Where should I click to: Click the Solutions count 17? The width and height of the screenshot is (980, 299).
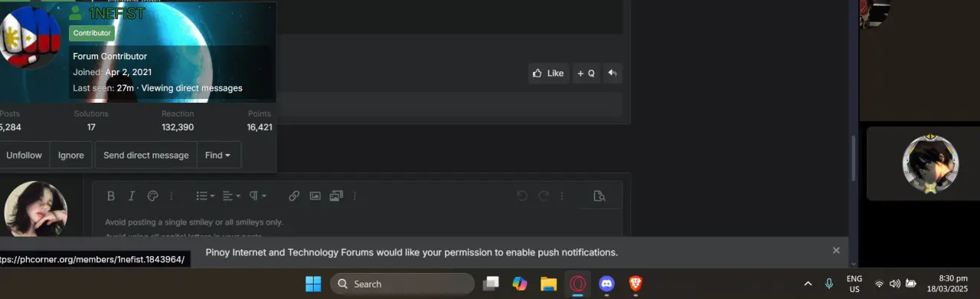pyautogui.click(x=91, y=127)
